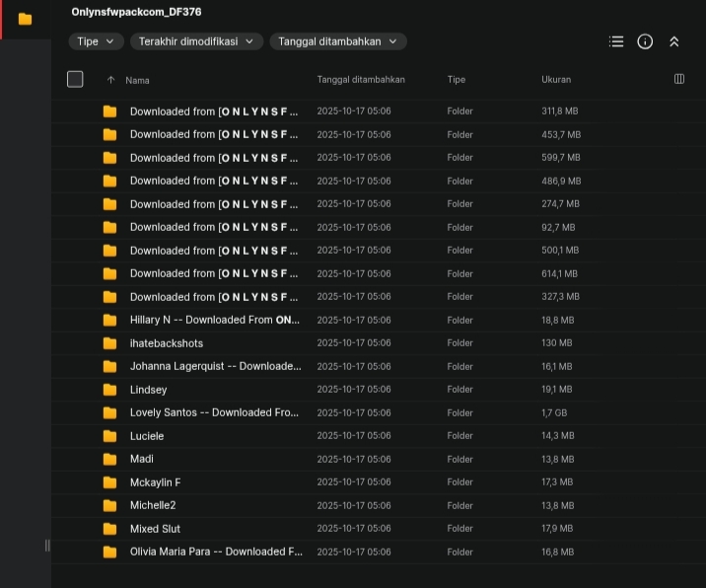The width and height of the screenshot is (706, 588).
Task: Sort by the Ukuran column header
Action: [556, 79]
